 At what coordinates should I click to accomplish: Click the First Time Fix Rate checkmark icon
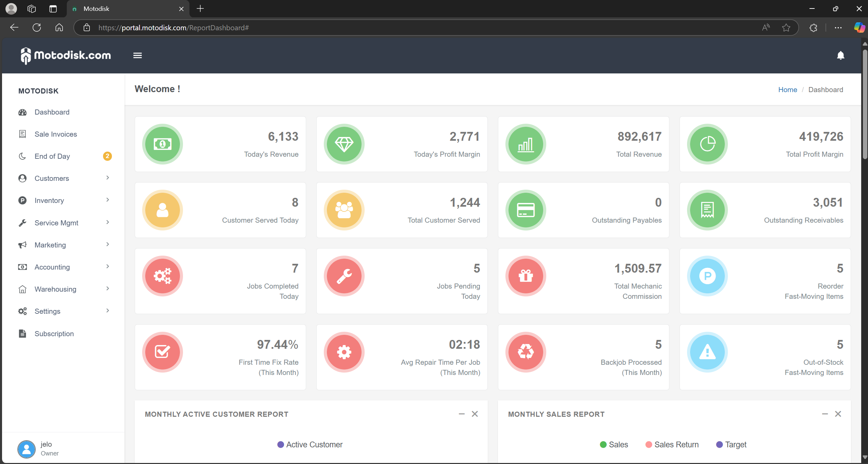[x=163, y=352]
